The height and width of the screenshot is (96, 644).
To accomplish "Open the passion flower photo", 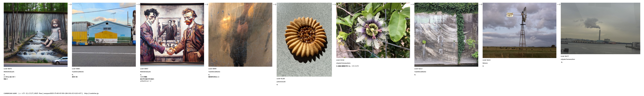I will [373, 30].
